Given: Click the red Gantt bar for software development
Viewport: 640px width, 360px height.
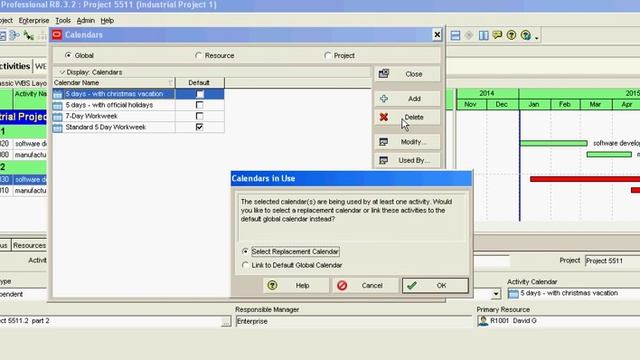Looking at the screenshot, I should [585, 179].
